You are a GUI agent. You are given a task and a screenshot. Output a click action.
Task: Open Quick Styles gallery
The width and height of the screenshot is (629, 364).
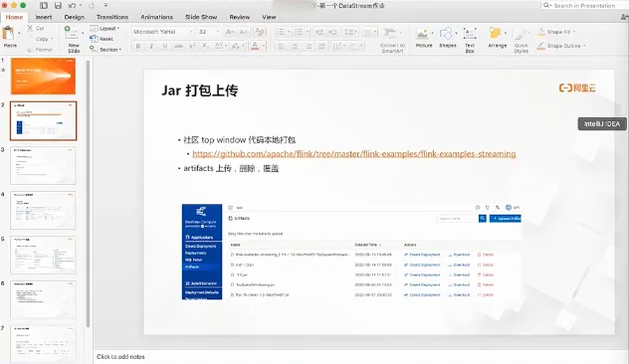coord(522,40)
